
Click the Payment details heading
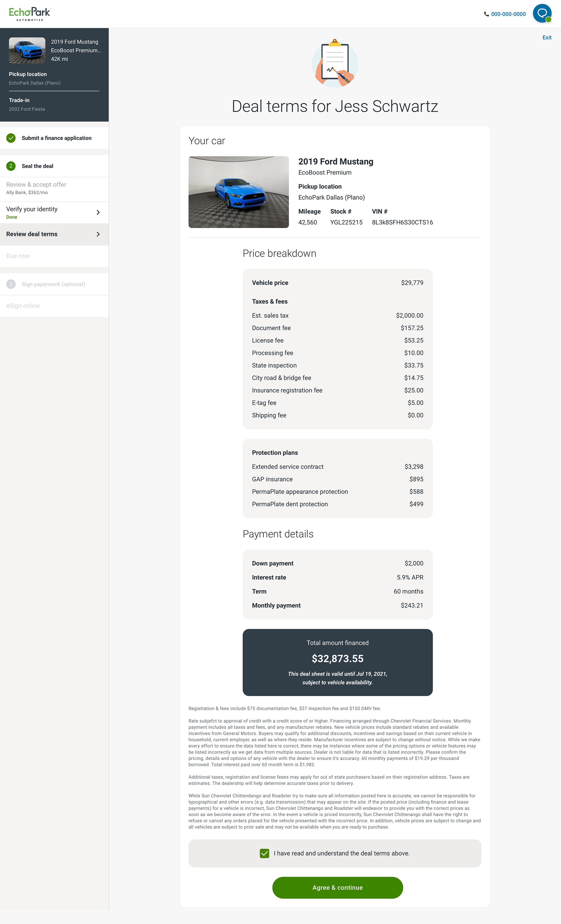[x=278, y=534]
